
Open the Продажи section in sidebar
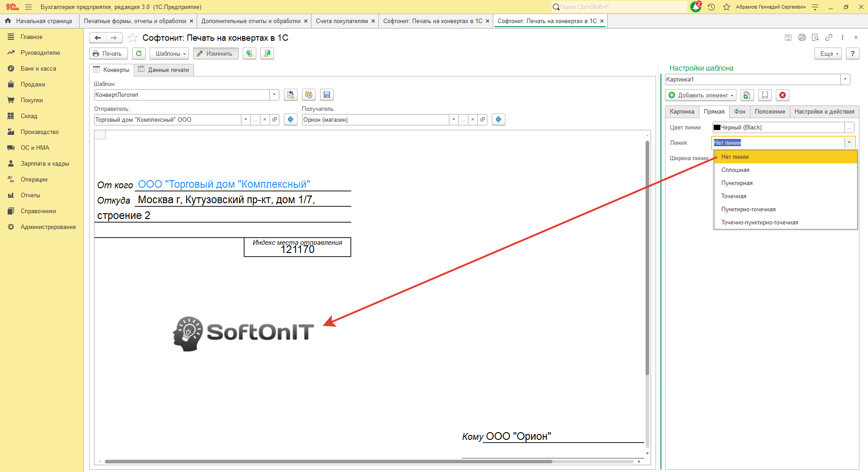point(33,85)
